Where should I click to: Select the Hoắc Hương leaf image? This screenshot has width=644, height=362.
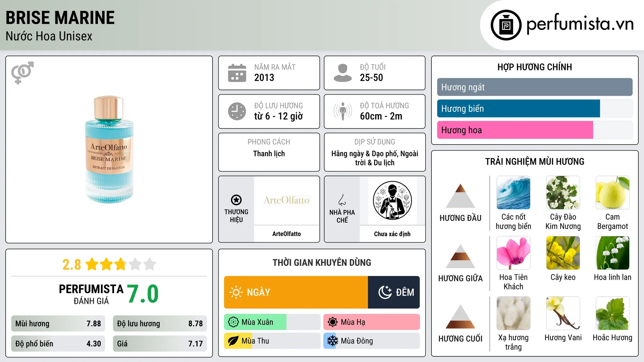pyautogui.click(x=613, y=313)
